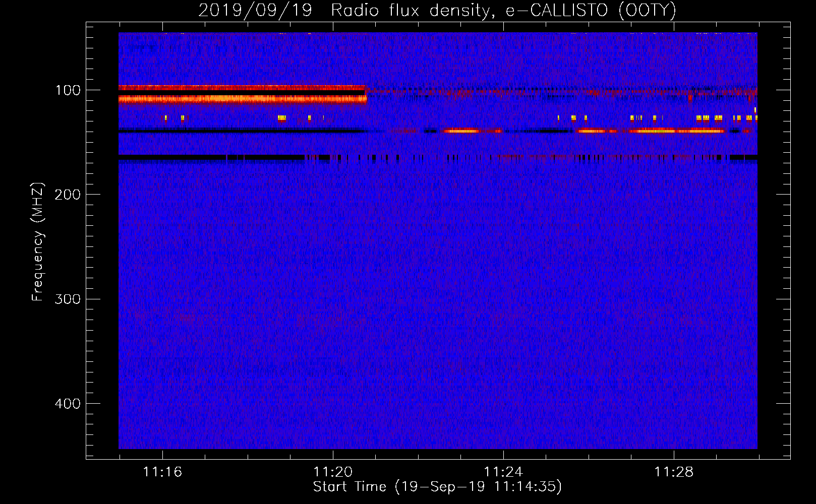The height and width of the screenshot is (504, 816).
Task: Click the 11:16 time tick label
Action: tap(162, 472)
